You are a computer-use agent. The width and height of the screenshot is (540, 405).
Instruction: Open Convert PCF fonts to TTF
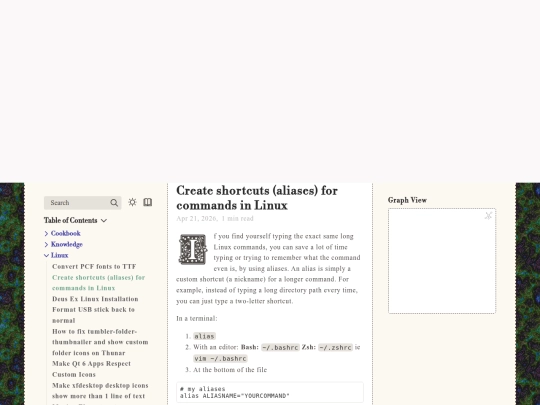pos(94,267)
